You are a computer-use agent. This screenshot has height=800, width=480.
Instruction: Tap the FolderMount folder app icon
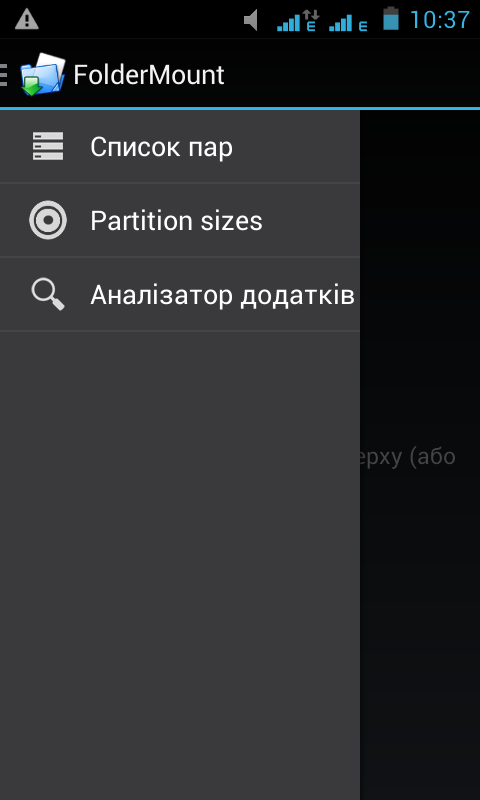pos(43,74)
